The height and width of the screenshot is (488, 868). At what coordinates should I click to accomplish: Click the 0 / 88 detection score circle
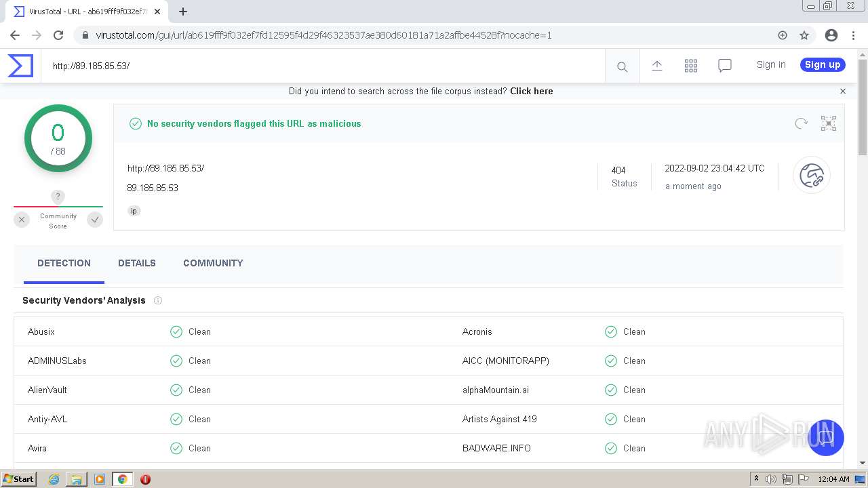coord(58,138)
